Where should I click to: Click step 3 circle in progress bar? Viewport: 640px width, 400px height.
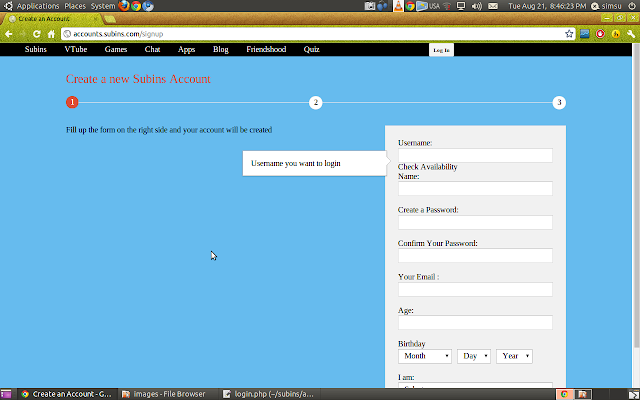point(559,102)
